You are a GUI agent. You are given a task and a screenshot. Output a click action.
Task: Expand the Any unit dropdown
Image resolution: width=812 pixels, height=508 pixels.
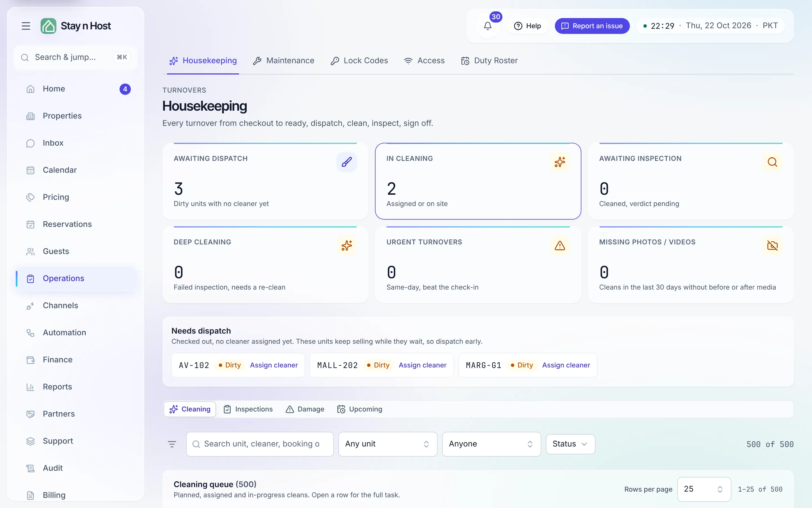tap(388, 444)
